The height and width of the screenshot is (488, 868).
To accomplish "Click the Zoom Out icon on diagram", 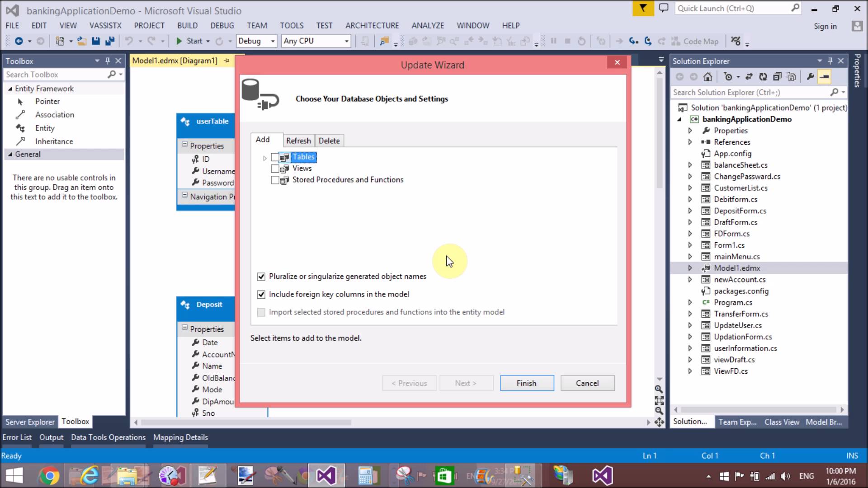I will [x=659, y=411].
